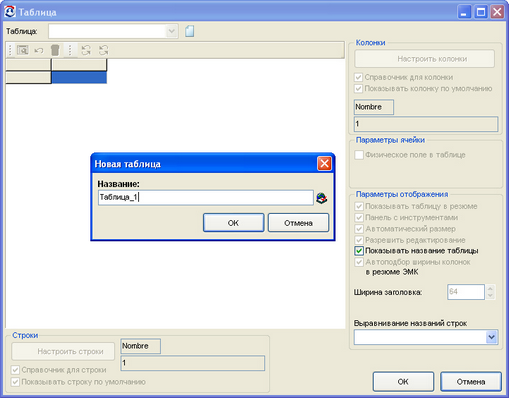This screenshot has width=509, height=398.
Task: Toggle Панель с инструментами checkbox
Action: [x=359, y=218]
